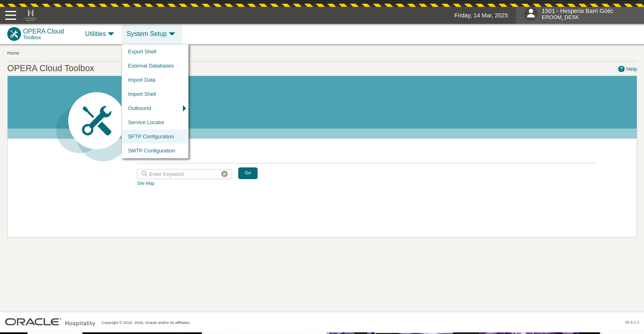Image resolution: width=644 pixels, height=334 pixels.
Task: Collapse the System Setup dropdown
Action: tap(151, 34)
